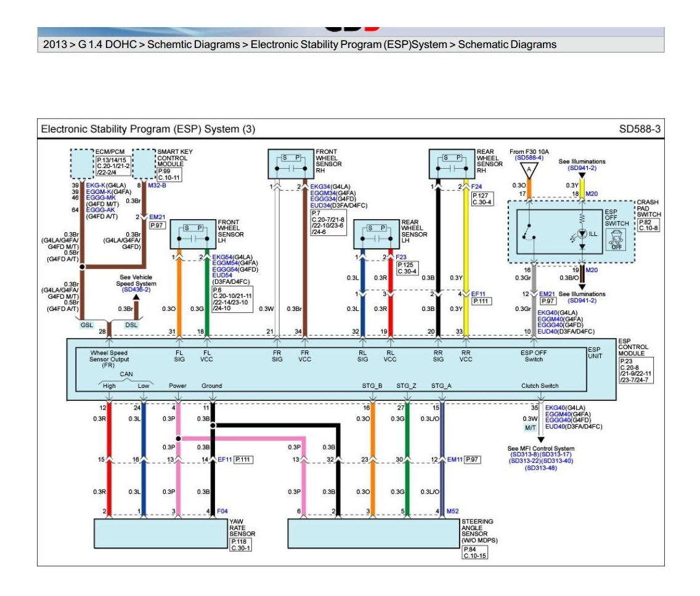Select the Front Wheel Sensor LH symbol box
700x596 pixels.
point(193,234)
